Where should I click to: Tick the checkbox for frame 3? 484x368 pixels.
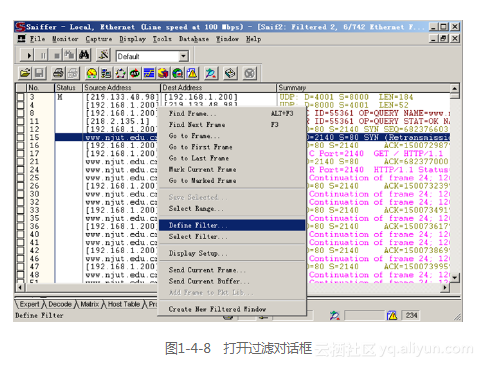[x=21, y=97]
